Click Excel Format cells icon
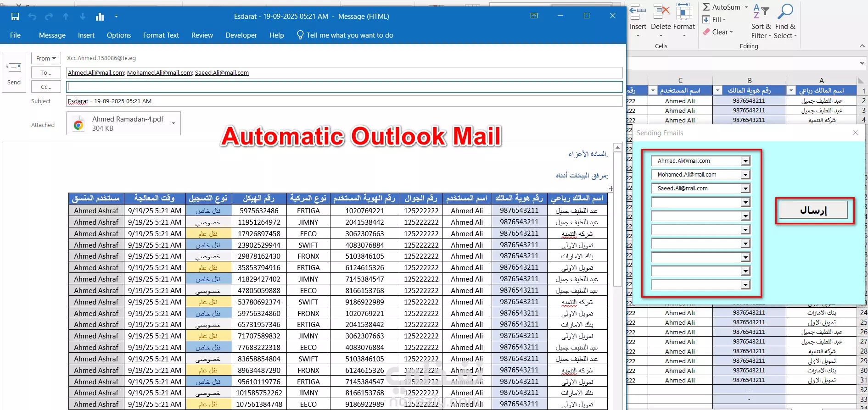Viewport: 868px width, 410px height. [x=684, y=12]
